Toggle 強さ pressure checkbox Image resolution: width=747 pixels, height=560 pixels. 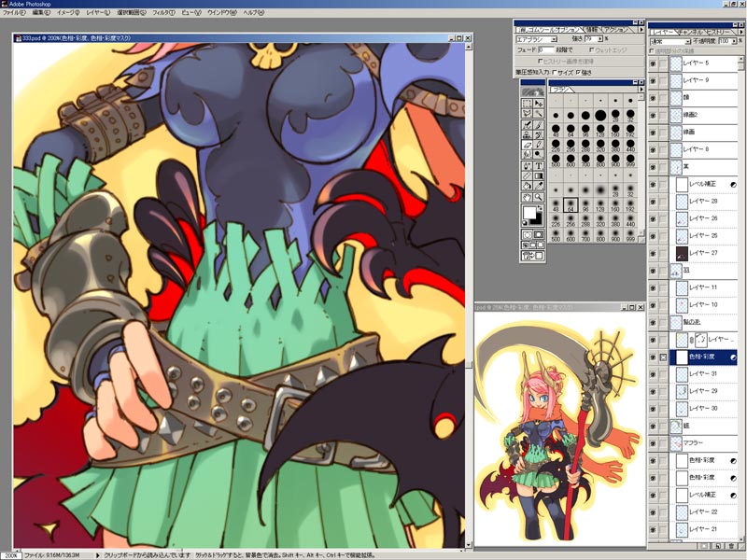(578, 73)
